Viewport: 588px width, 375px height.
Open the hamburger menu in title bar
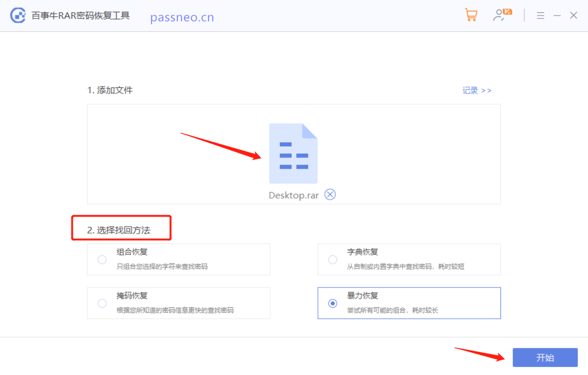tap(540, 16)
